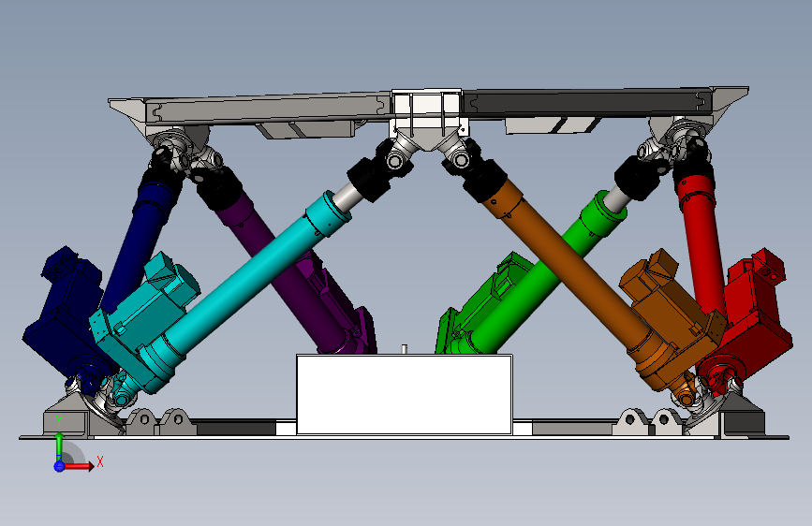Select the white box under the right platform
Viewport: 812px width, 526px height.
553,125
